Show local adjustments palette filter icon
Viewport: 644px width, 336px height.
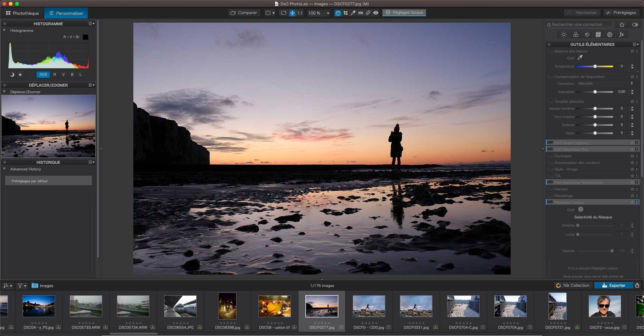[609, 35]
